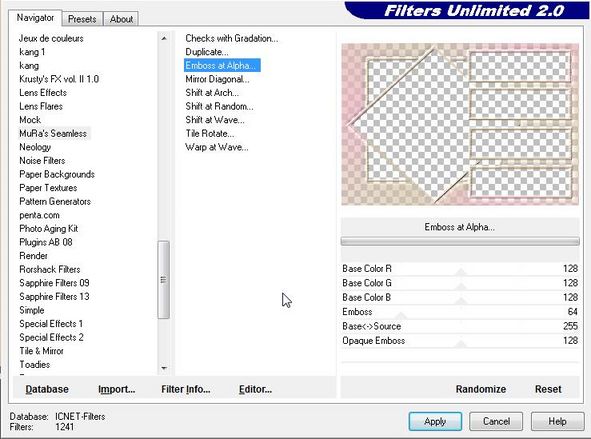
Task: Select Emboss at Alpha filter
Action: (x=222, y=66)
